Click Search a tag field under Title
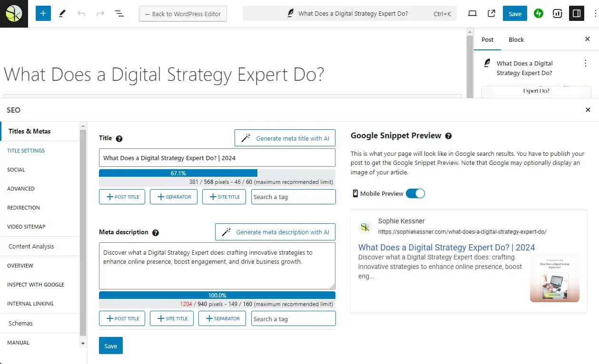Screen dimensions: 599x364 (293, 197)
